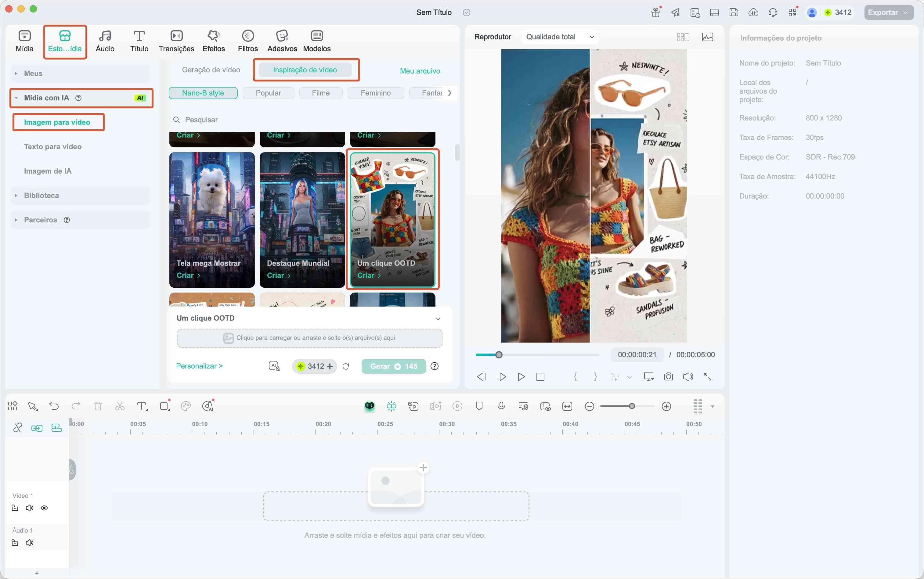Select the text tool in timeline toolbar
Image resolution: width=924 pixels, height=579 pixels.
(x=142, y=406)
